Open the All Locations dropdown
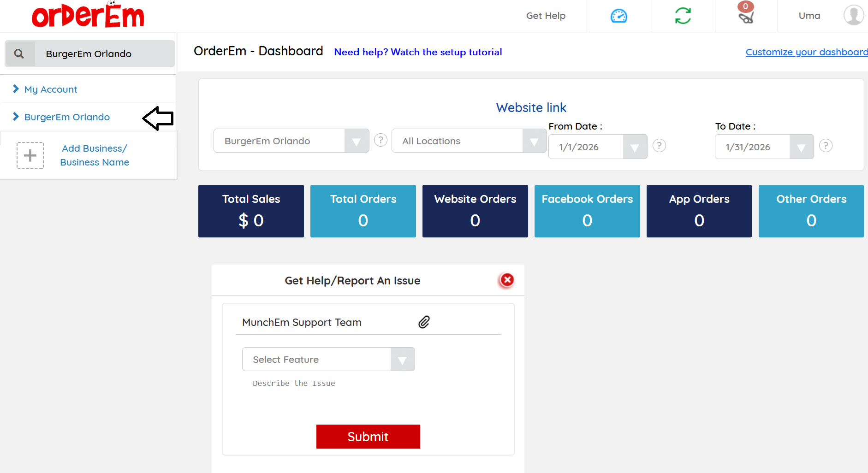This screenshot has width=868, height=473. [534, 141]
